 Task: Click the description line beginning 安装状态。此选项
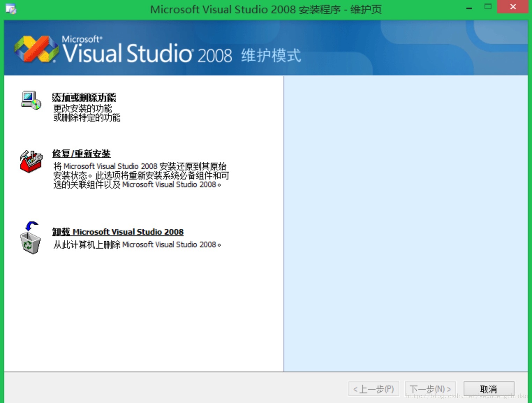point(141,175)
